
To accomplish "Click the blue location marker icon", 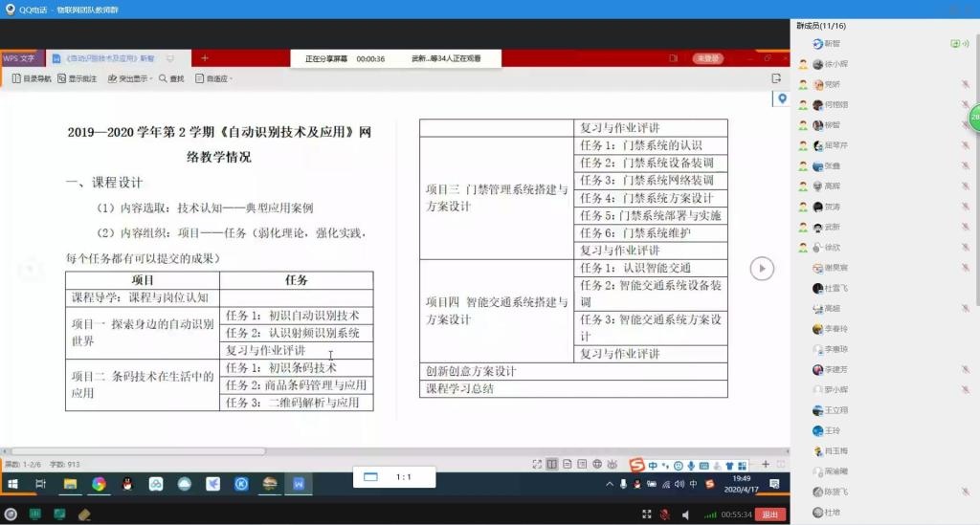I will point(782,98).
